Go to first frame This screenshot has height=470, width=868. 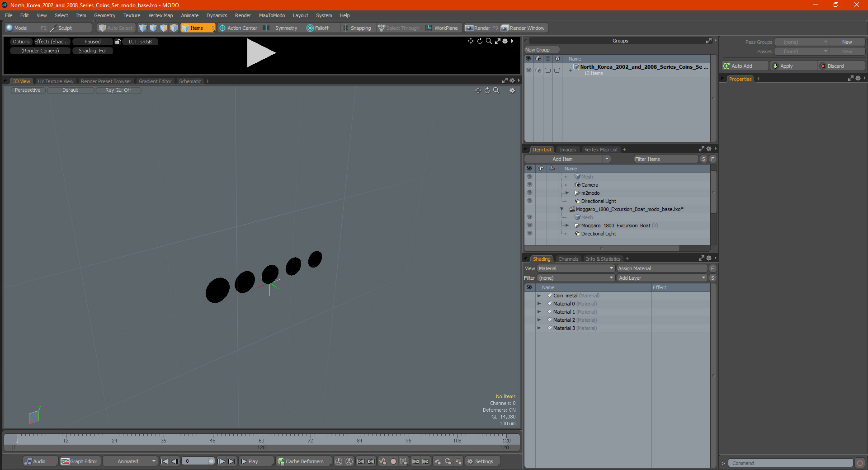coord(165,461)
